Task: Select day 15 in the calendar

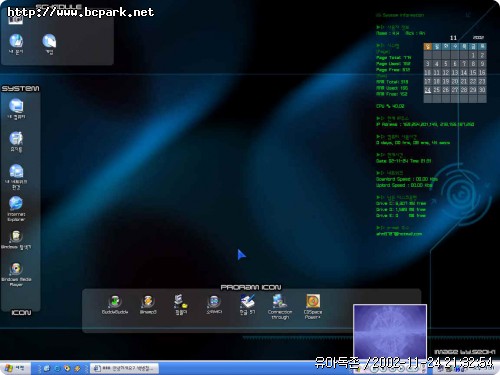Action: pyautogui.click(x=473, y=73)
